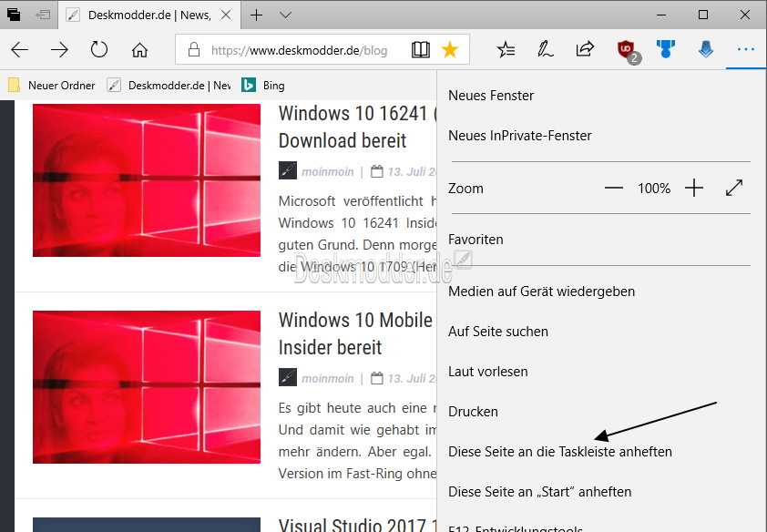The image size is (767, 532).
Task: Open the Neuer Ordner favorites folder
Action: point(52,85)
